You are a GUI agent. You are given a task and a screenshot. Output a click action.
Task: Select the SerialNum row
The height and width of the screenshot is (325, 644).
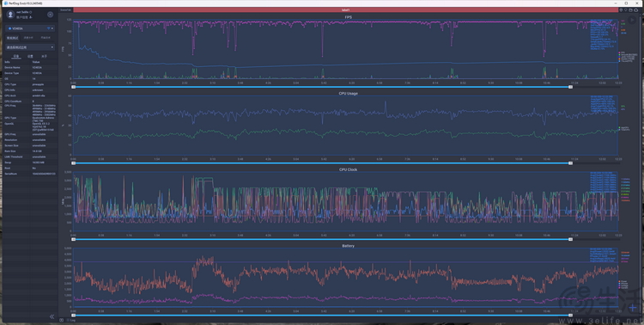click(30, 174)
